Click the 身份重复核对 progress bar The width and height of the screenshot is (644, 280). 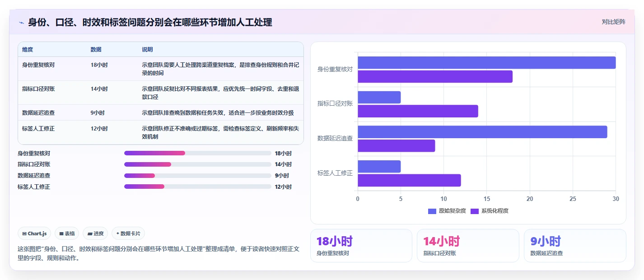point(198,153)
